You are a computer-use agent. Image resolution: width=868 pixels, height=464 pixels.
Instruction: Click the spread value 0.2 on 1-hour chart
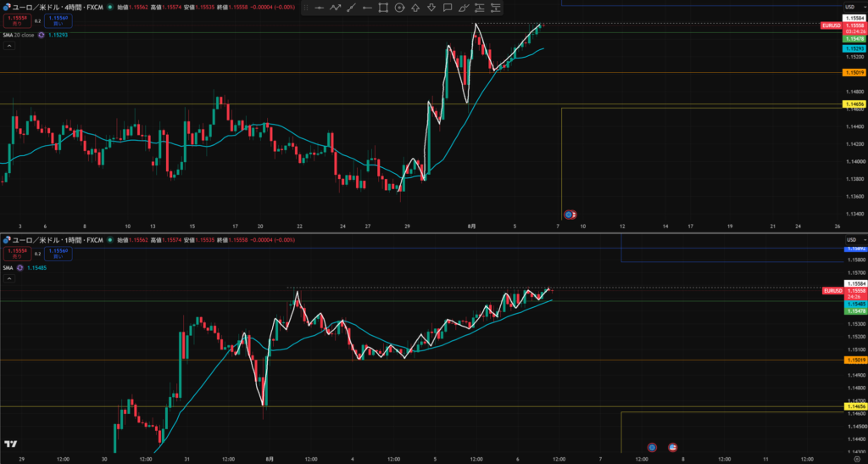[x=37, y=254]
